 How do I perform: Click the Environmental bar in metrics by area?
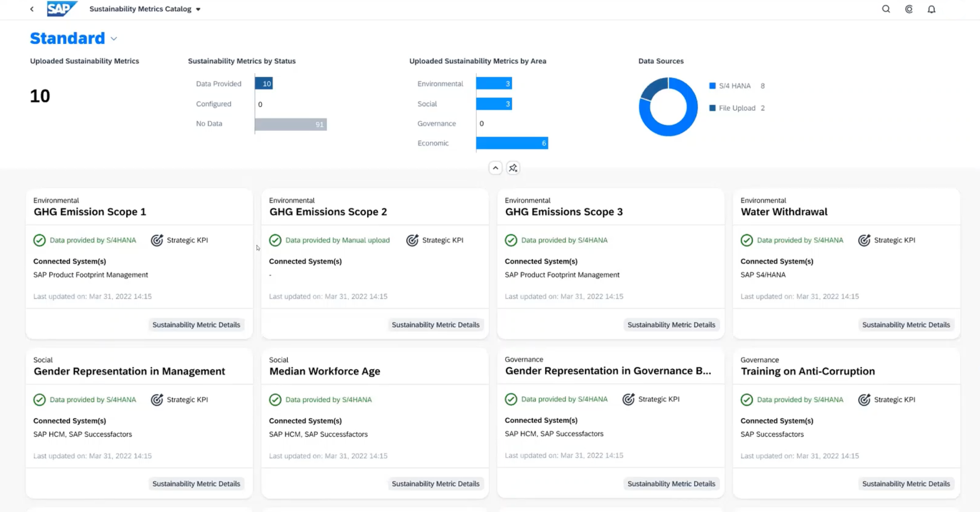(494, 83)
